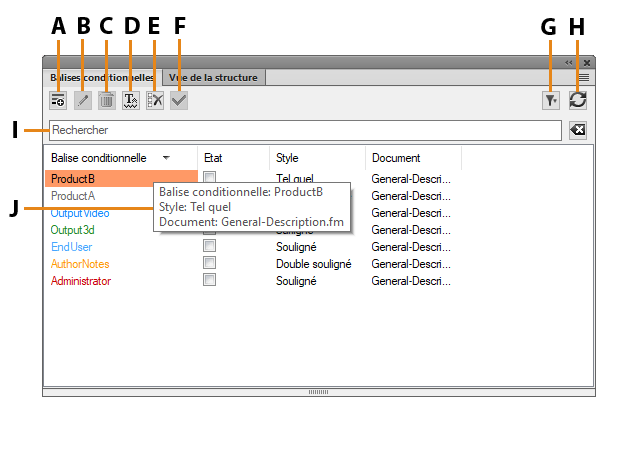Click the refresh icon in the toolbar

pos(578,100)
